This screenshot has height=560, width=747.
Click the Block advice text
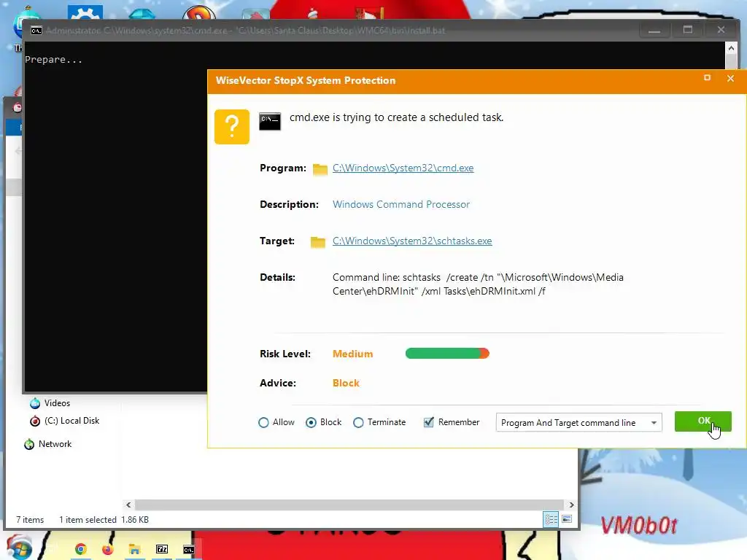[346, 383]
